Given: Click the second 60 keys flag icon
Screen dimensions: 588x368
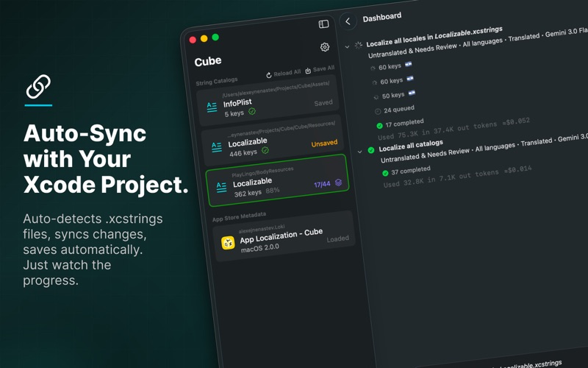Looking at the screenshot, I should [410, 79].
